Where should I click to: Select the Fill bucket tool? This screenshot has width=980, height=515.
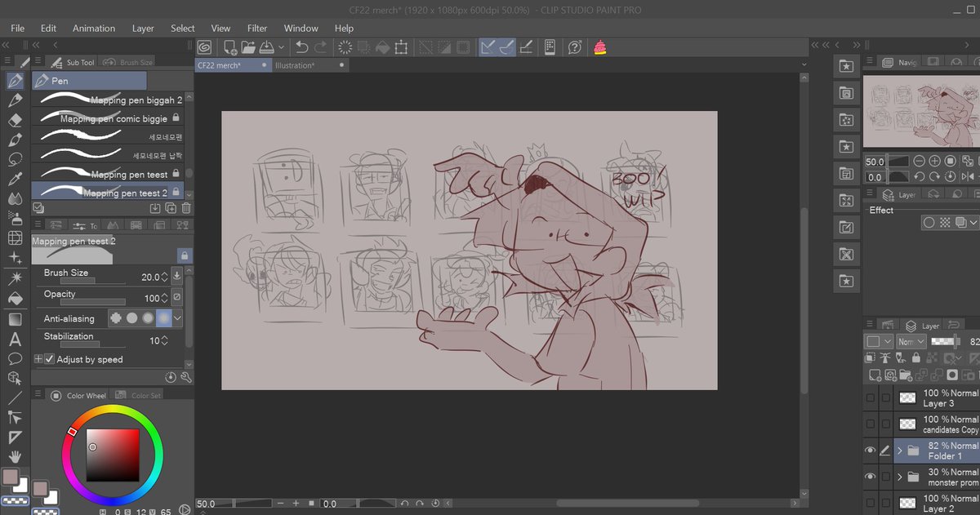point(15,299)
